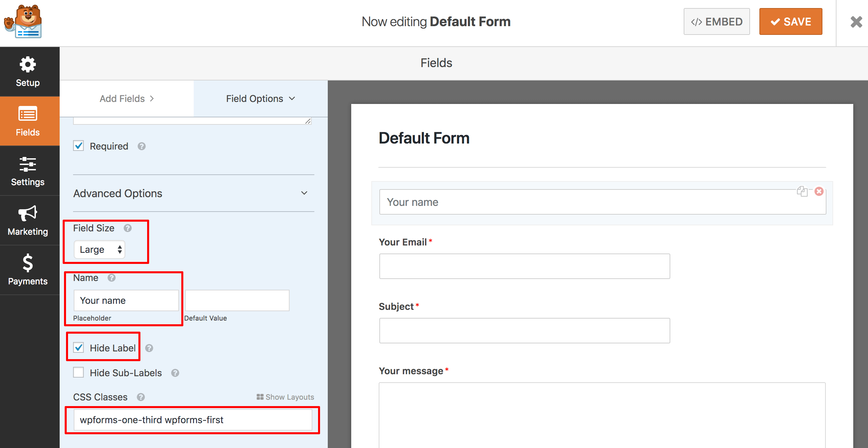The height and width of the screenshot is (448, 868).
Task: Open the Marketing megaphone panel
Action: [x=28, y=220]
